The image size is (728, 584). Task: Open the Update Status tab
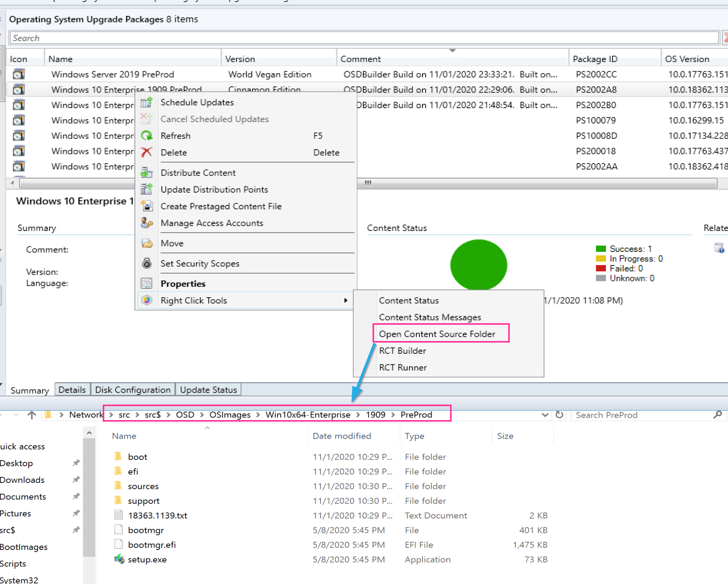tap(208, 390)
